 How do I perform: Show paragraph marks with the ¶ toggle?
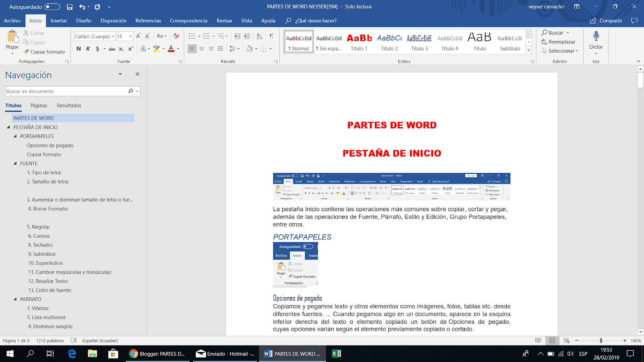271,36
